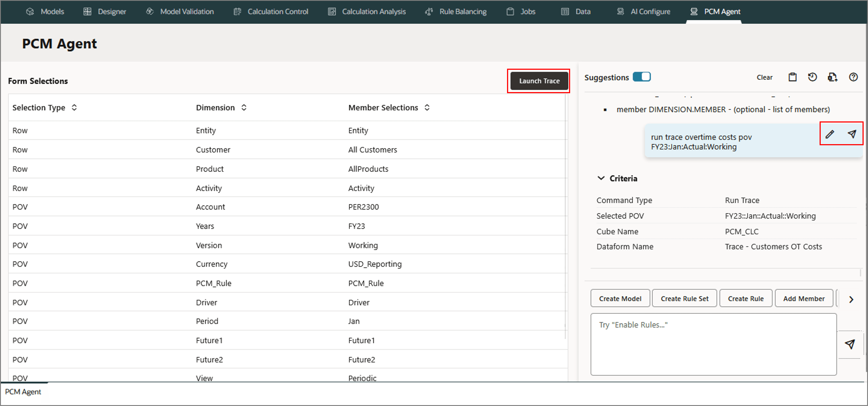
Task: Click the Clear link in the chat panel
Action: click(x=764, y=77)
